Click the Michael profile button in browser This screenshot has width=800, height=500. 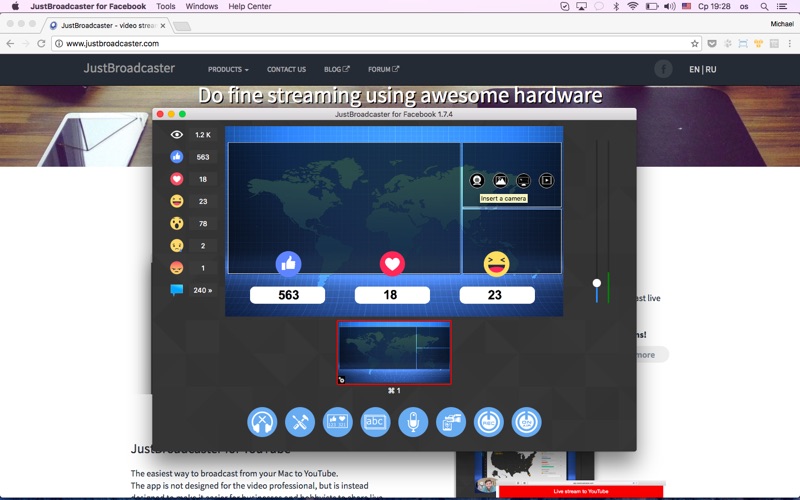pos(782,23)
